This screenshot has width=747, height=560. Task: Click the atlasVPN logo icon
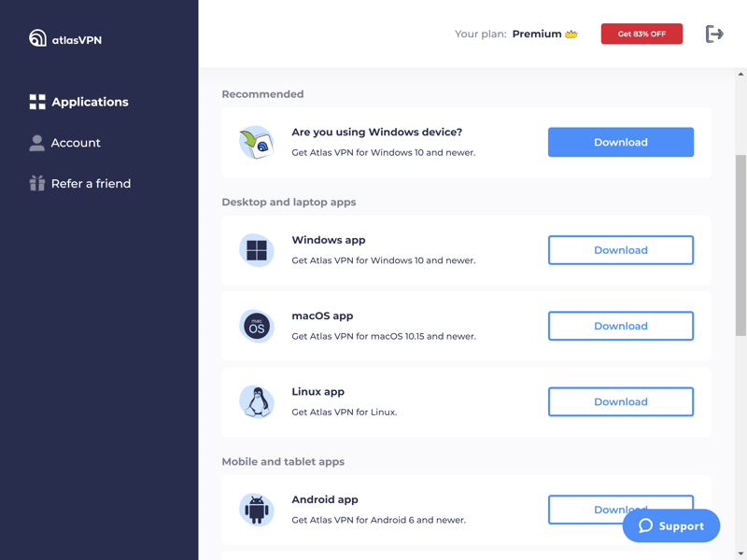37,38
